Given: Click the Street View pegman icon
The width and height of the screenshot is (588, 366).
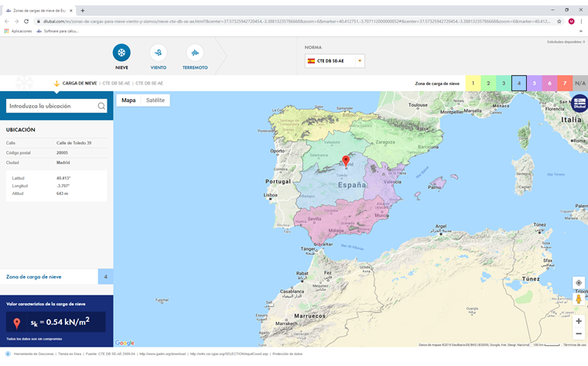Looking at the screenshot, I should [579, 299].
